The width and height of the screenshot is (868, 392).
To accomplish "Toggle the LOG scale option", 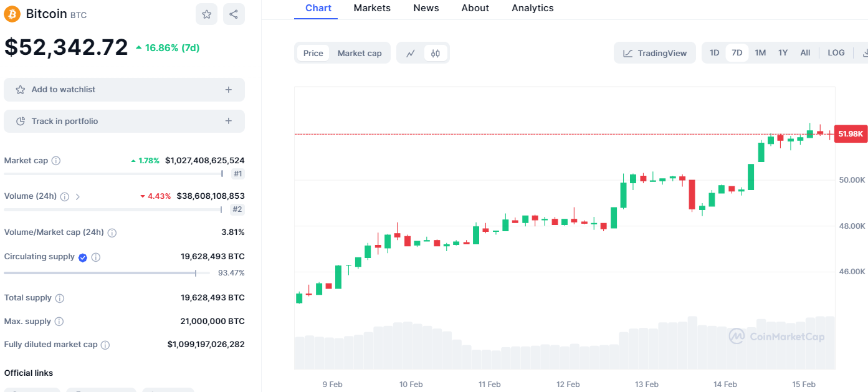I will click(836, 53).
